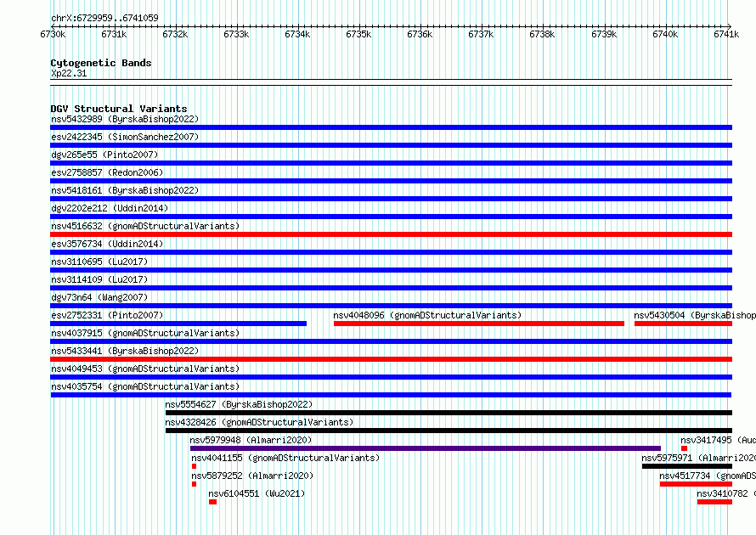Select the DGV Structural Variants track title
756x535 pixels.
[119, 109]
